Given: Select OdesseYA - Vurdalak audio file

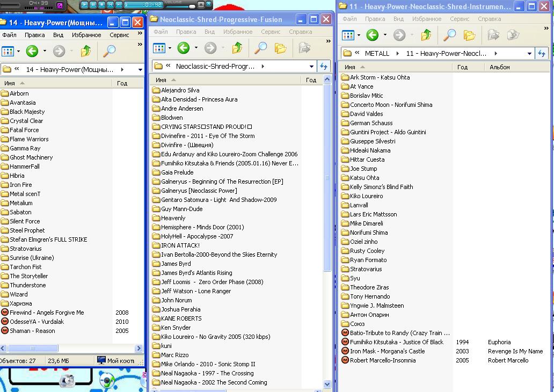Looking at the screenshot, I should 33,322.
